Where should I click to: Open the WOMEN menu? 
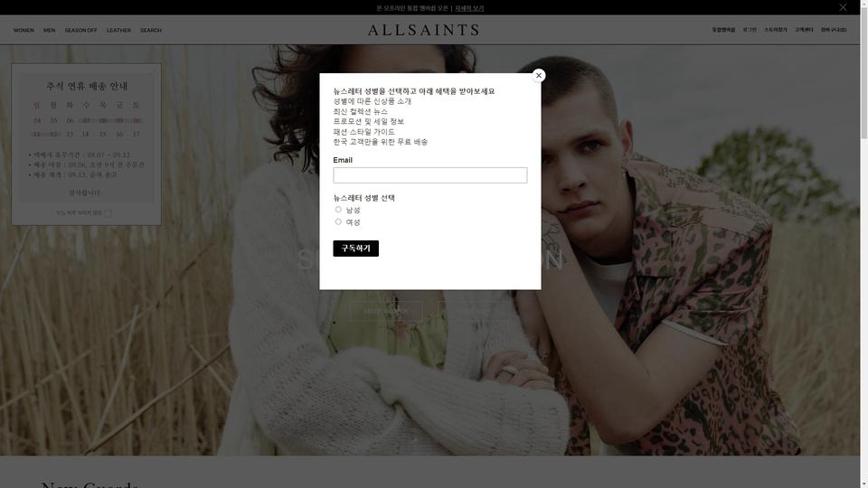pyautogui.click(x=24, y=31)
